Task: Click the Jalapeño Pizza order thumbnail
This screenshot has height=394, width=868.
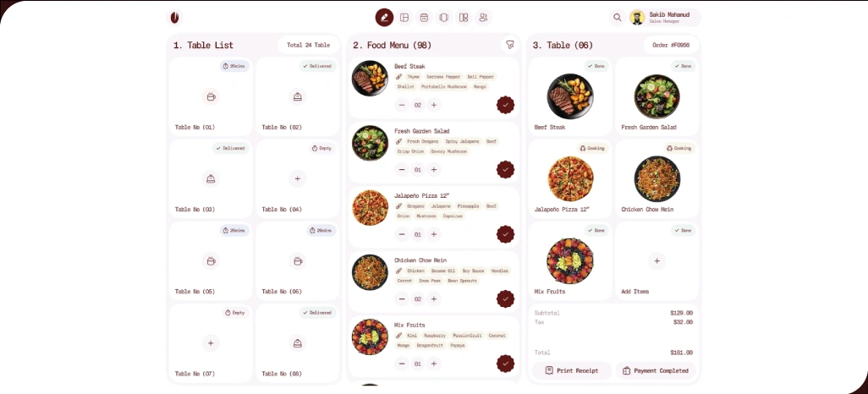Action: 570,178
